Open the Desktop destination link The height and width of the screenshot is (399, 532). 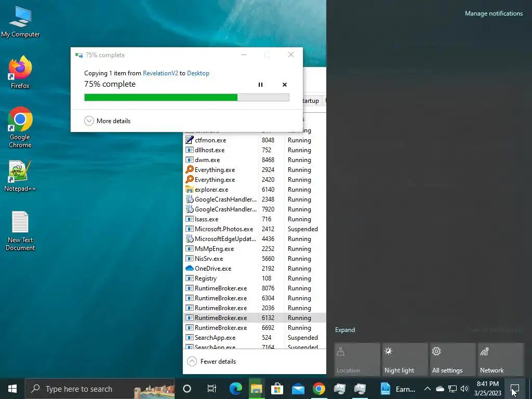coord(198,73)
